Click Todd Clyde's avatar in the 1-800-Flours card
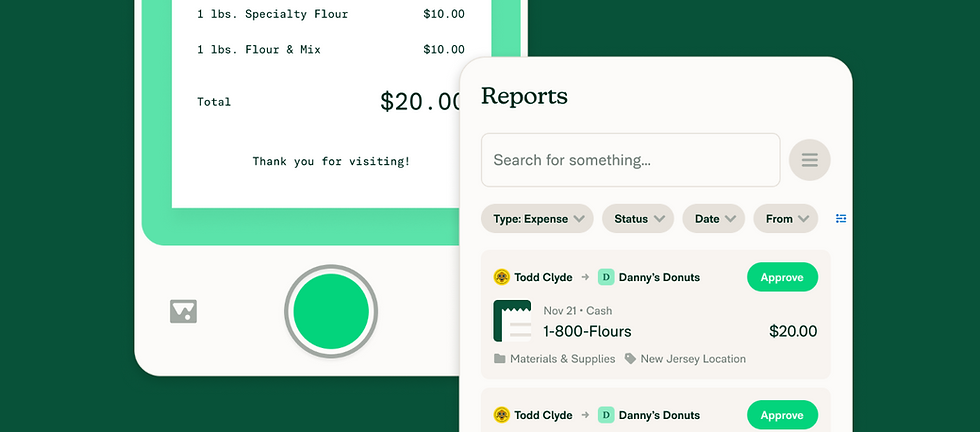Image resolution: width=980 pixels, height=432 pixels. point(501,277)
